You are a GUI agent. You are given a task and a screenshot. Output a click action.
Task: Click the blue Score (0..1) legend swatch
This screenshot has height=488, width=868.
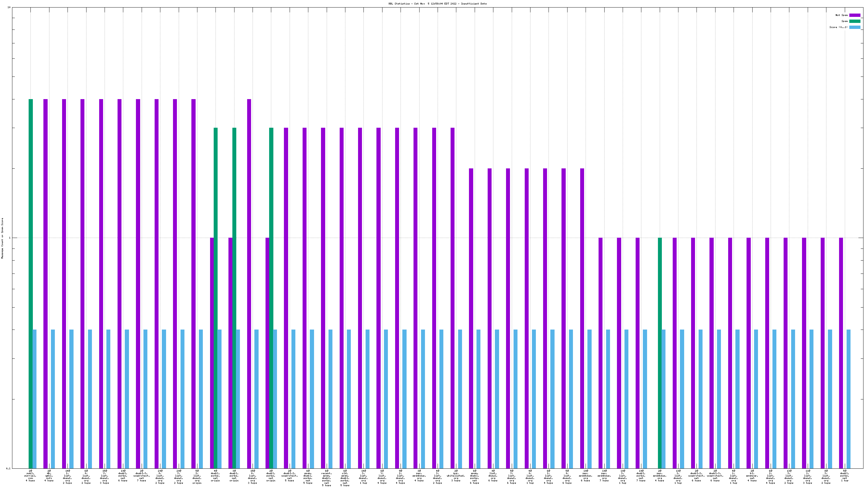click(x=854, y=27)
